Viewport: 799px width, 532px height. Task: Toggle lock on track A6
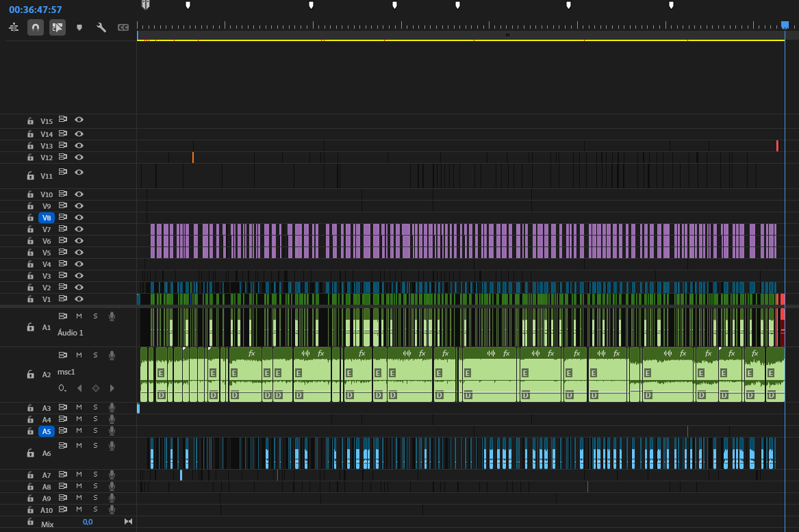pyautogui.click(x=30, y=453)
